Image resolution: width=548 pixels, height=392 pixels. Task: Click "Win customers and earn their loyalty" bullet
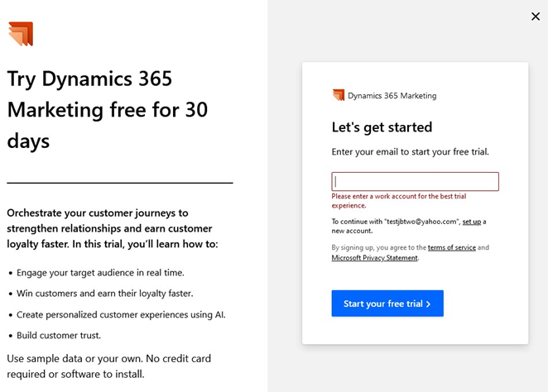coord(104,293)
